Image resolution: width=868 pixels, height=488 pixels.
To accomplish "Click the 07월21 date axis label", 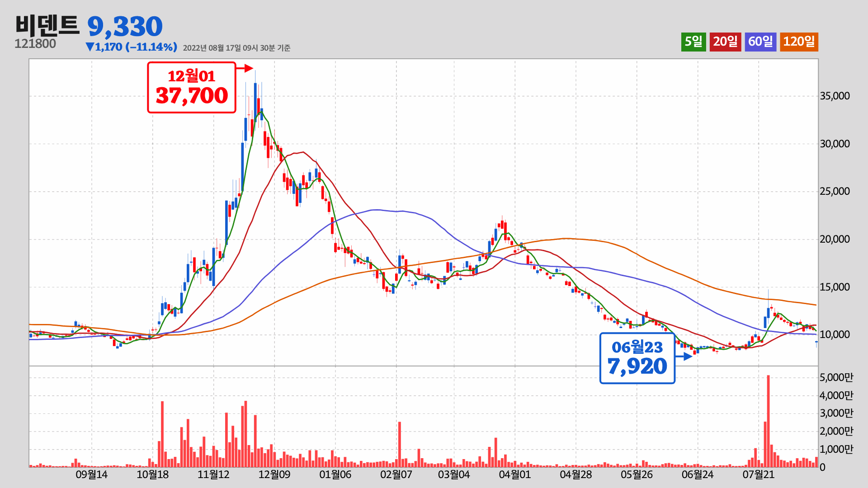I will (759, 474).
